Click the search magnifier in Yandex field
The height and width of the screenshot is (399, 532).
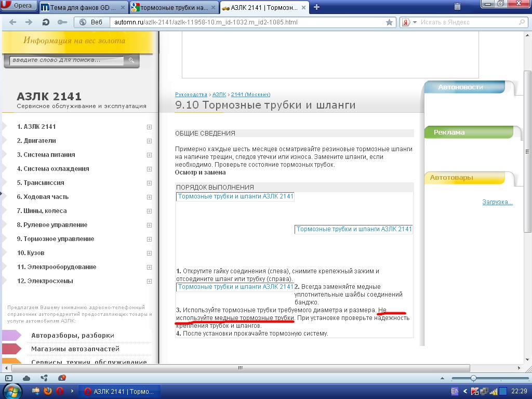pos(522,22)
